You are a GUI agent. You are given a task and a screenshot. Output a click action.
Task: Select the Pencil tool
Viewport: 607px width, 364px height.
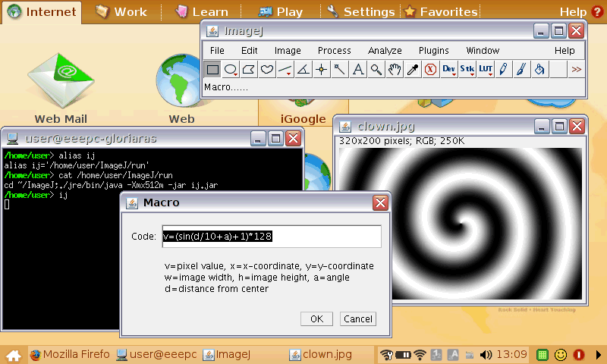tap(503, 70)
